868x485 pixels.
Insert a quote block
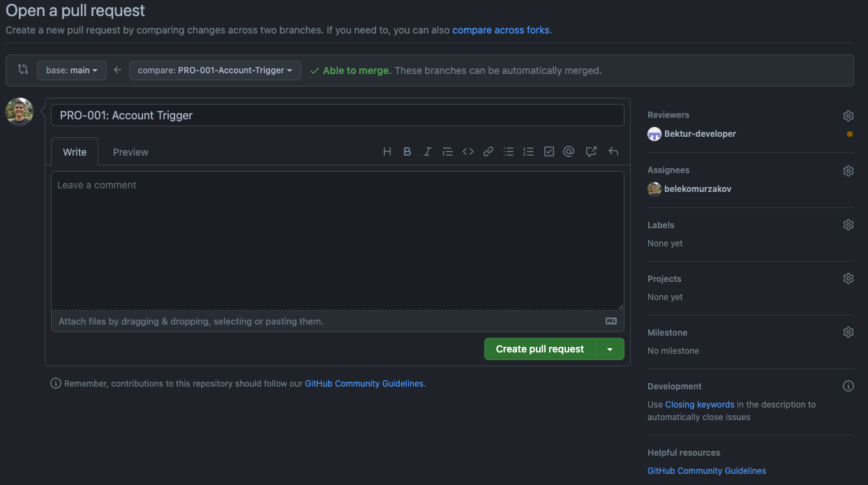[x=448, y=151]
